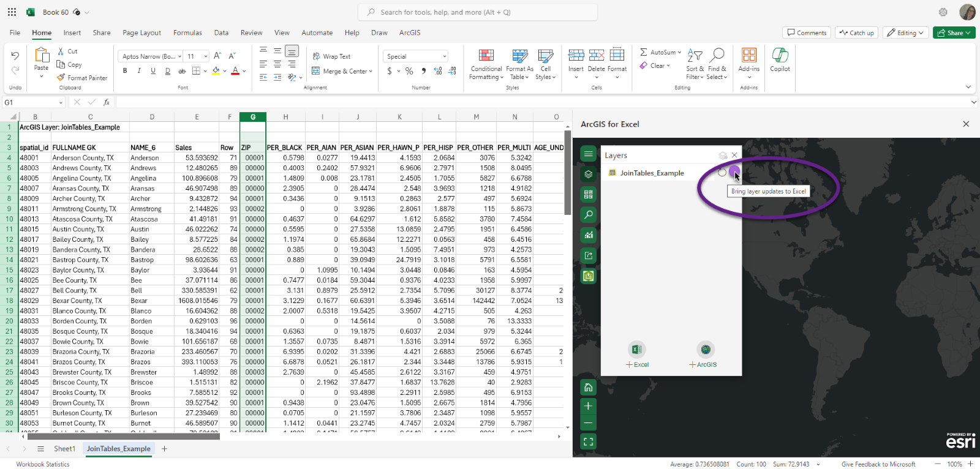The image size is (980, 469).
Task: Zoom in on the ArcGIS map
Action: 589,406
